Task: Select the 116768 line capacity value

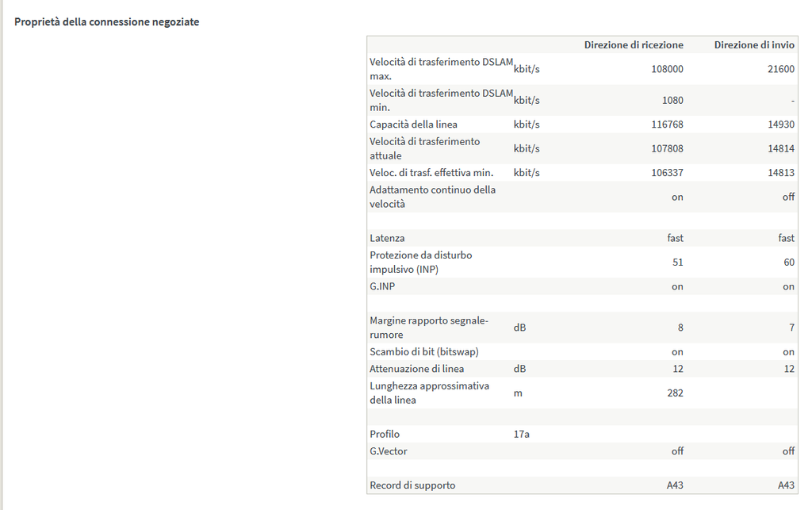Action: pos(667,125)
